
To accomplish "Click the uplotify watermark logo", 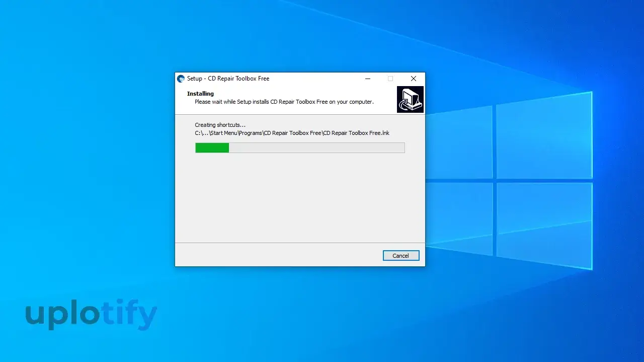I will 91,314.
